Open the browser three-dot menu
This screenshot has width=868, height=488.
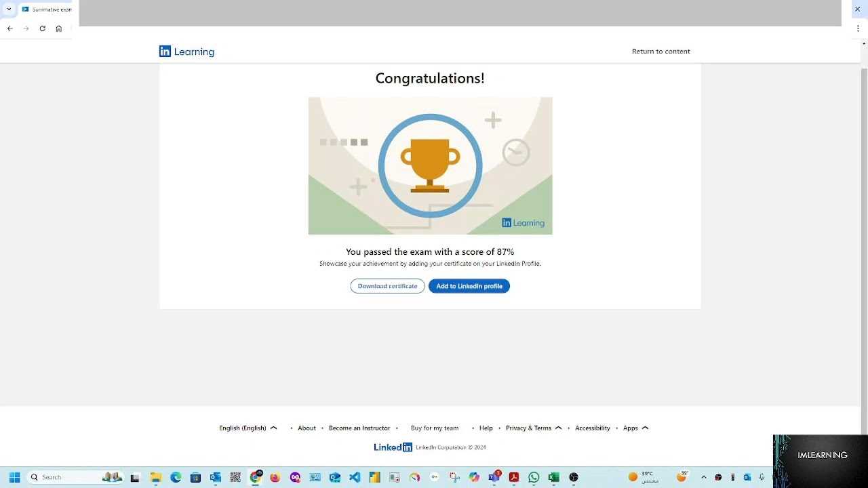click(x=858, y=28)
